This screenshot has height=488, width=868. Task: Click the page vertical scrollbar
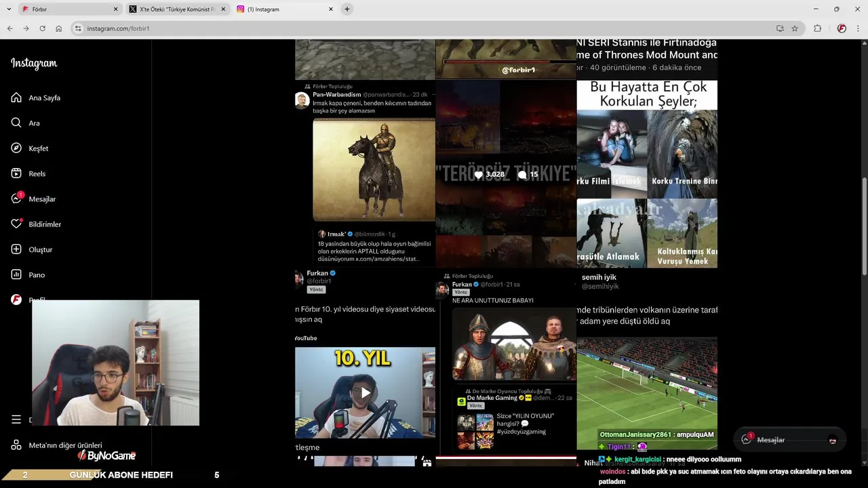click(864, 226)
